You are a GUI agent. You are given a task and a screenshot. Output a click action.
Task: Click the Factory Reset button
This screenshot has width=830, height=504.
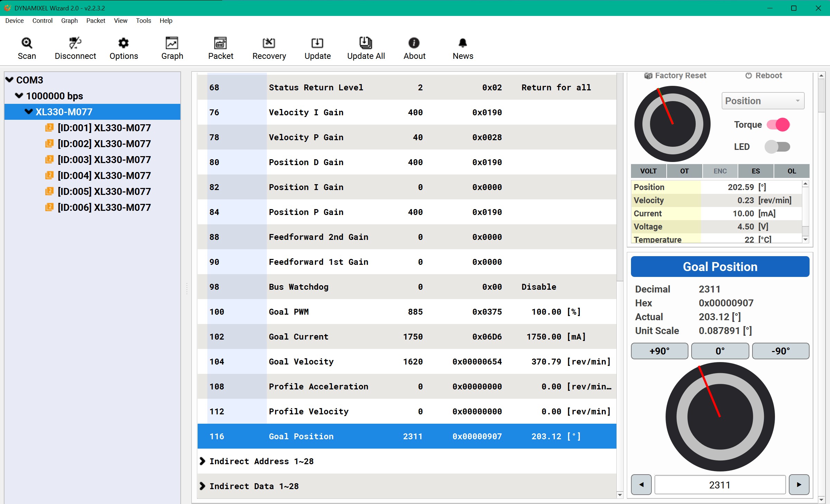tap(675, 75)
